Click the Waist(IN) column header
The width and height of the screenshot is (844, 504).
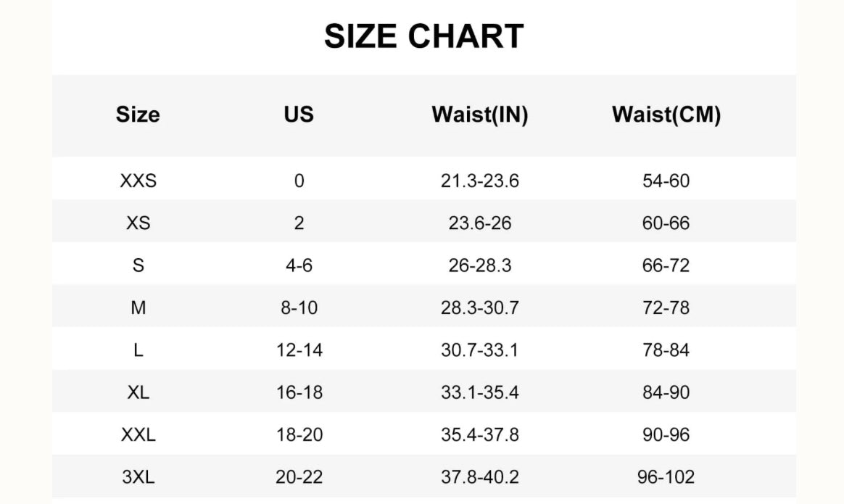pos(479,115)
